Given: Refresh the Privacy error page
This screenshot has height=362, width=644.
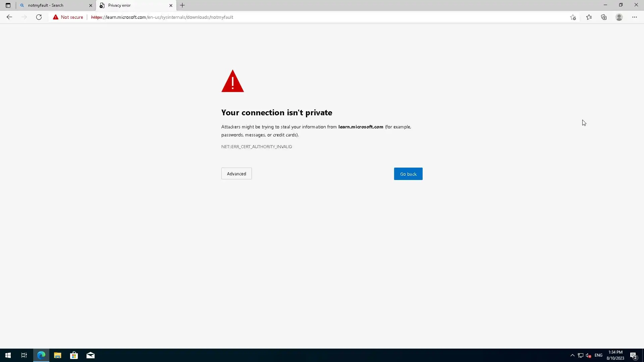Looking at the screenshot, I should [x=39, y=17].
